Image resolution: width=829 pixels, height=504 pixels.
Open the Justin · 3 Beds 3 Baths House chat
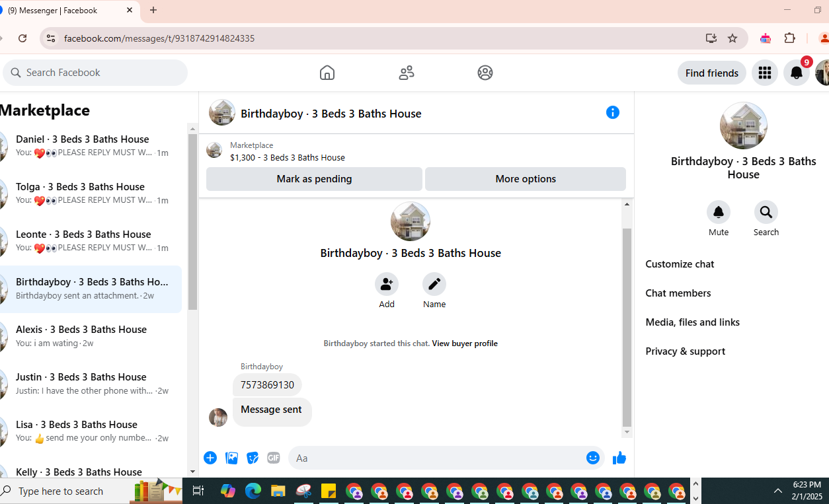point(91,384)
